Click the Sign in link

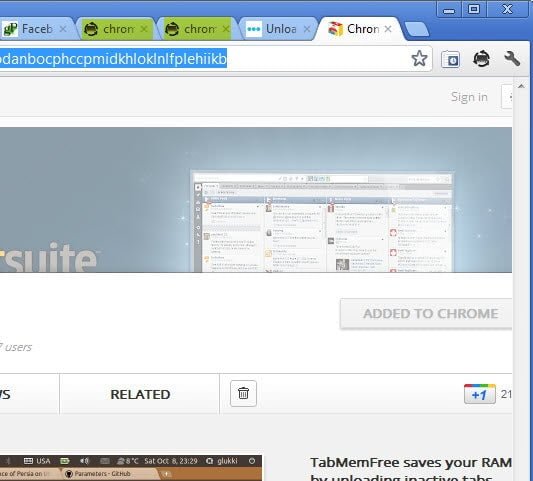469,97
